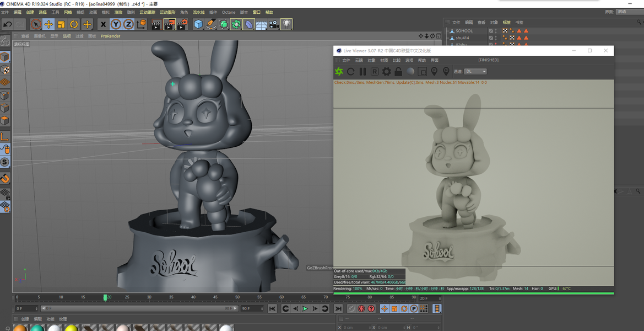Open Octane settings gear icon
The image size is (644, 331).
point(387,72)
